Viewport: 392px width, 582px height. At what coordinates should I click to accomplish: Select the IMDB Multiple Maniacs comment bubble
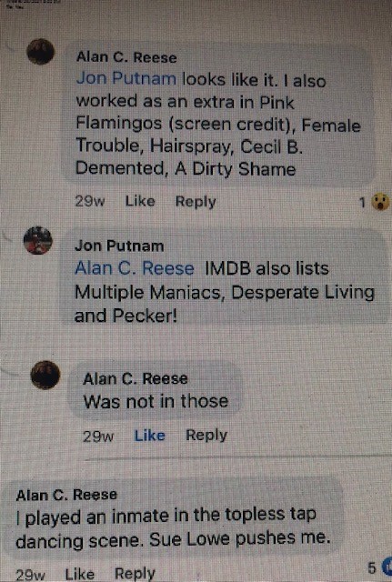225,278
